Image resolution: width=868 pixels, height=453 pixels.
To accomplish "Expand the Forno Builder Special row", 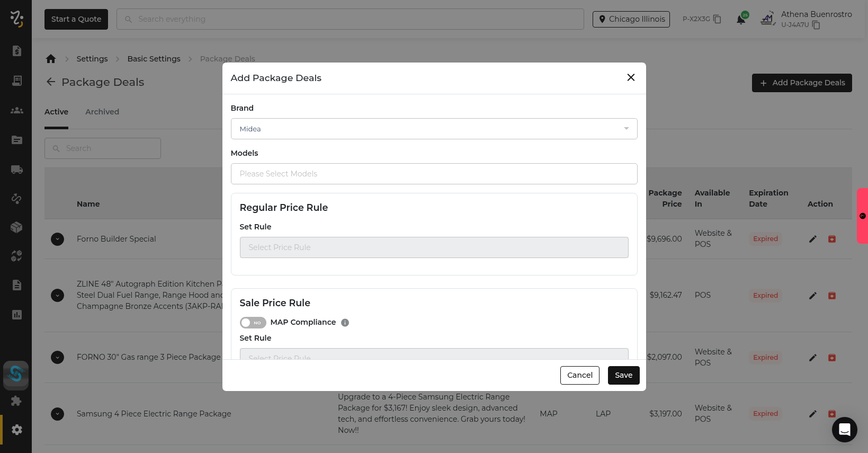I will tap(57, 239).
